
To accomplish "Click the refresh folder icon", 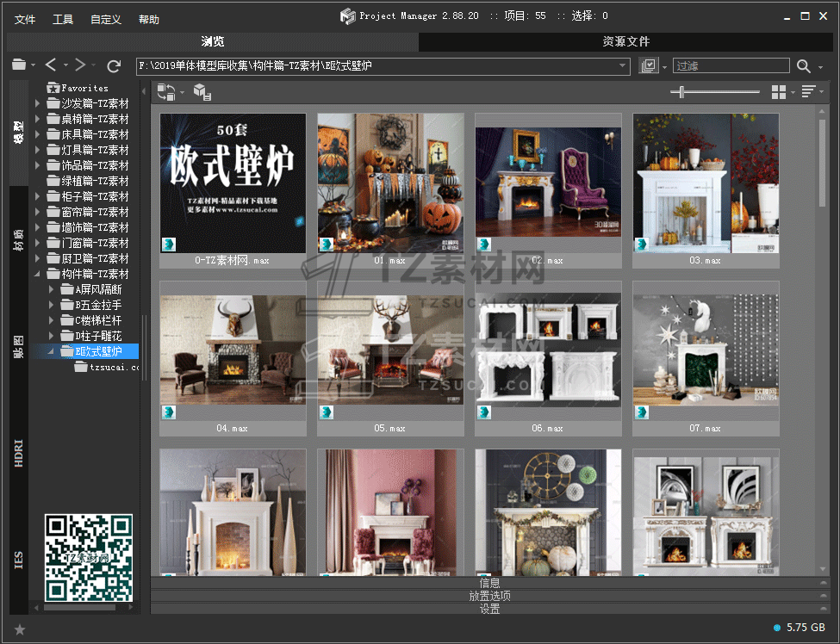I will point(114,65).
